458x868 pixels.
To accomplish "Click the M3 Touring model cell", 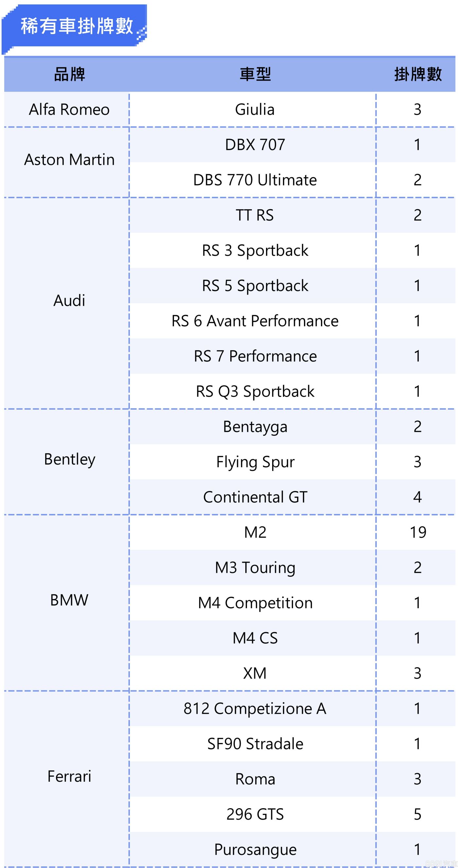I will [255, 568].
